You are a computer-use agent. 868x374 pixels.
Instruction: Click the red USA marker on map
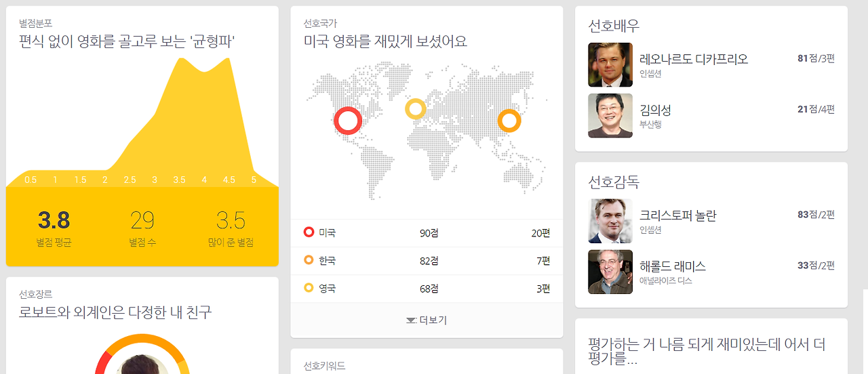pyautogui.click(x=348, y=121)
